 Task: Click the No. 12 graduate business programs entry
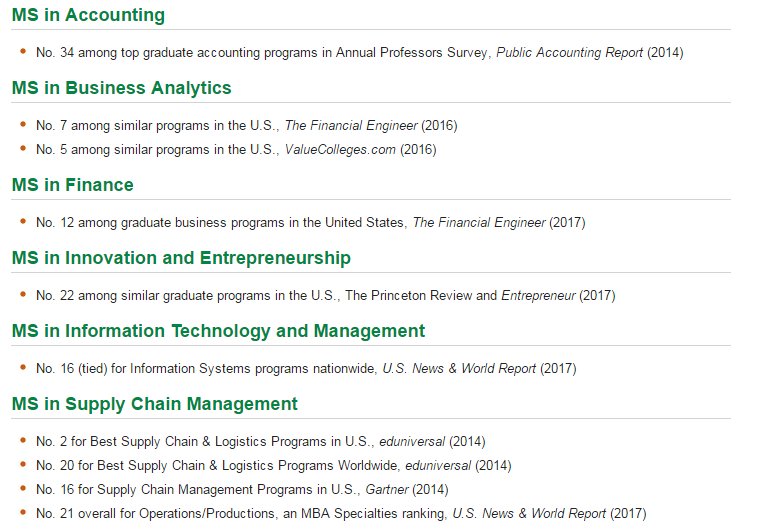pos(310,223)
